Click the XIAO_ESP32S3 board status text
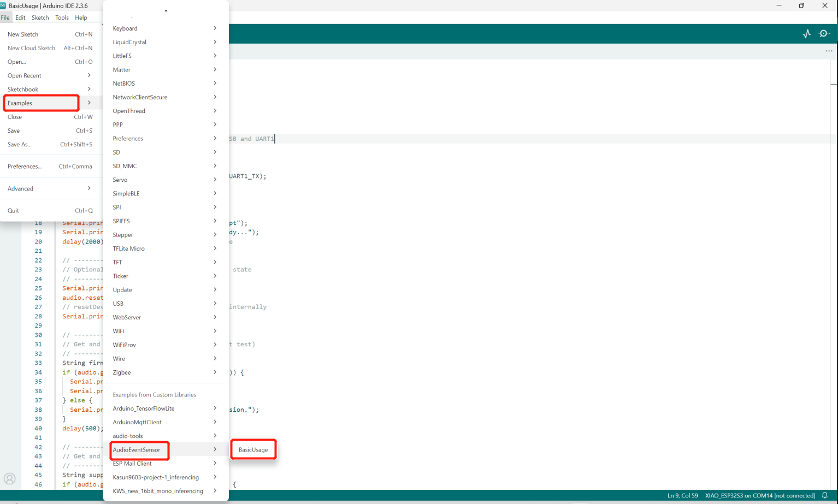The image size is (838, 504). click(760, 496)
